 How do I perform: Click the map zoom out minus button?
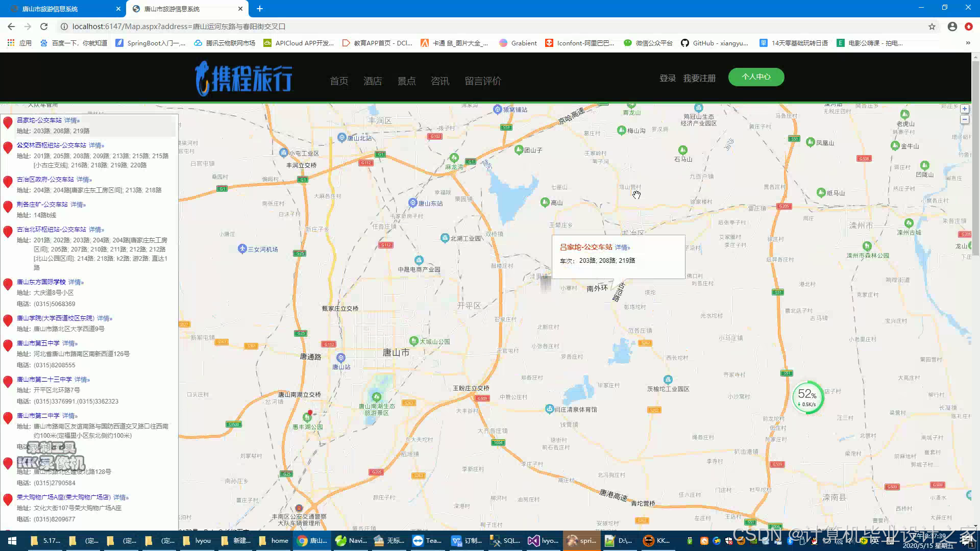coord(964,119)
